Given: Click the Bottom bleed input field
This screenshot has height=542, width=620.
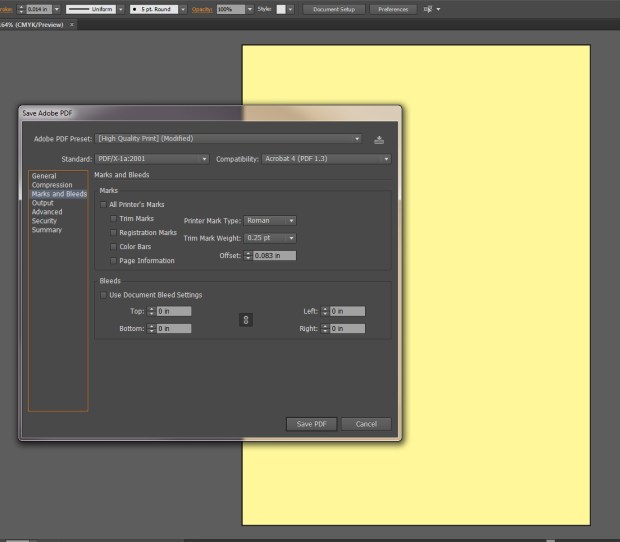Looking at the screenshot, I should [x=173, y=328].
